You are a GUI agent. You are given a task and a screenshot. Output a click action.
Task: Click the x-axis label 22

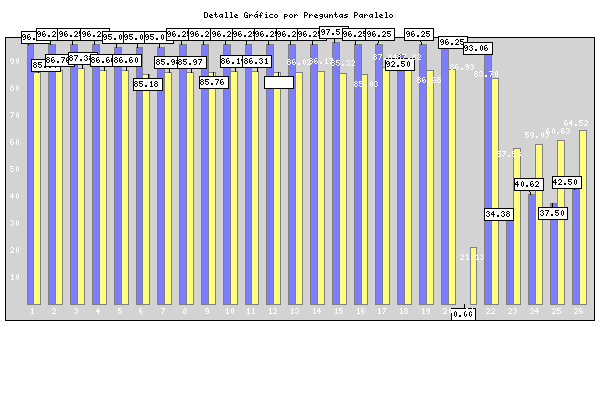pos(491,311)
